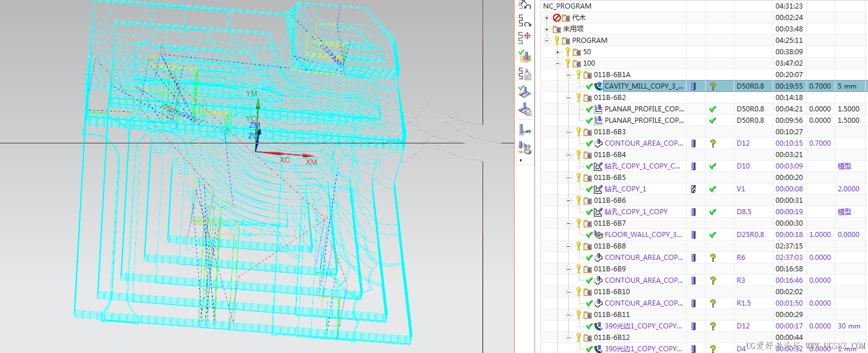Click the yellow lightbulb on PROGRAM folder
The image size is (868, 353).
557,41
